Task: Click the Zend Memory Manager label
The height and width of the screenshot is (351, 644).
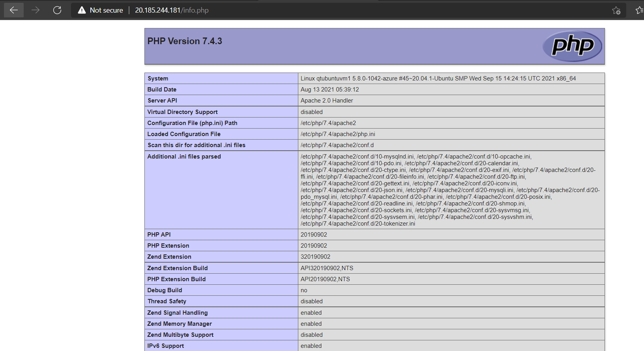Action: point(180,324)
